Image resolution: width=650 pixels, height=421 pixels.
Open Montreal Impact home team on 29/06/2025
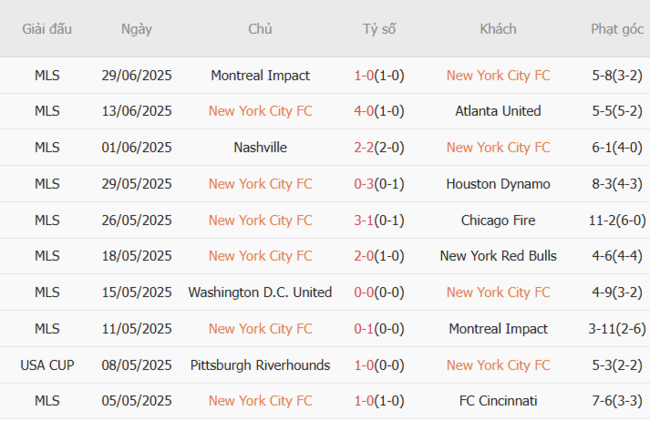[x=260, y=75]
